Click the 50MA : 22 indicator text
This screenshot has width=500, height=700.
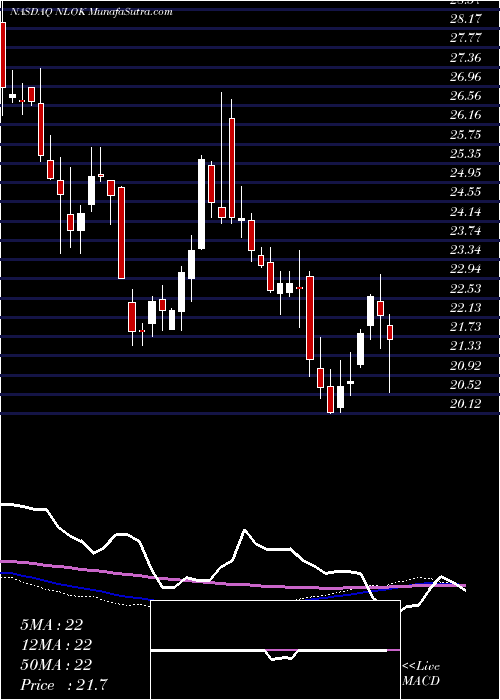[56, 665]
